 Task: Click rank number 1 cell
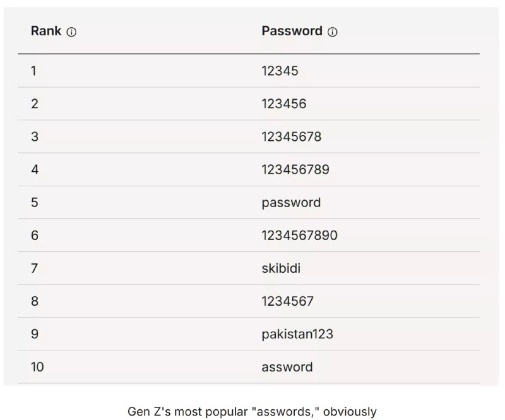tap(33, 71)
